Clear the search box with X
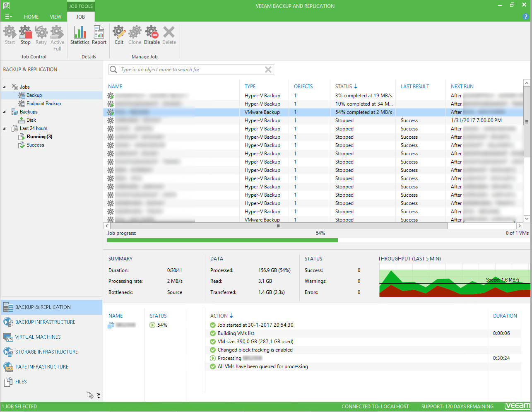This screenshot has height=412, width=532. (268, 70)
